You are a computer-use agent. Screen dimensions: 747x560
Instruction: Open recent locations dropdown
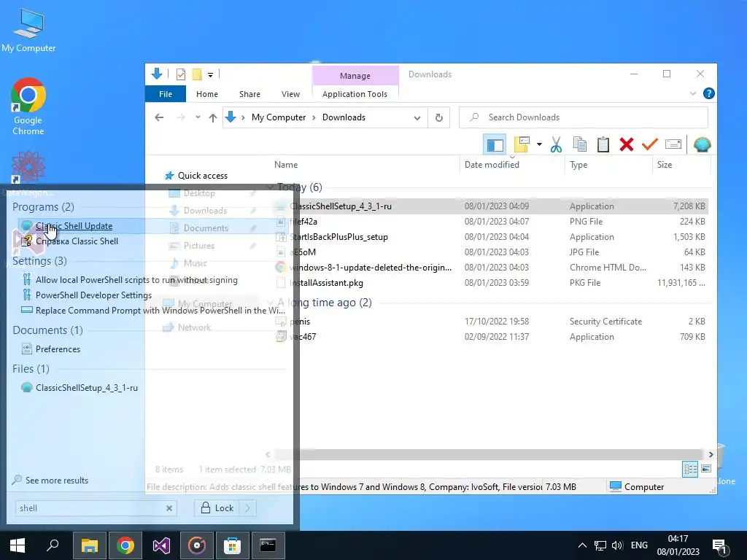pyautogui.click(x=198, y=117)
